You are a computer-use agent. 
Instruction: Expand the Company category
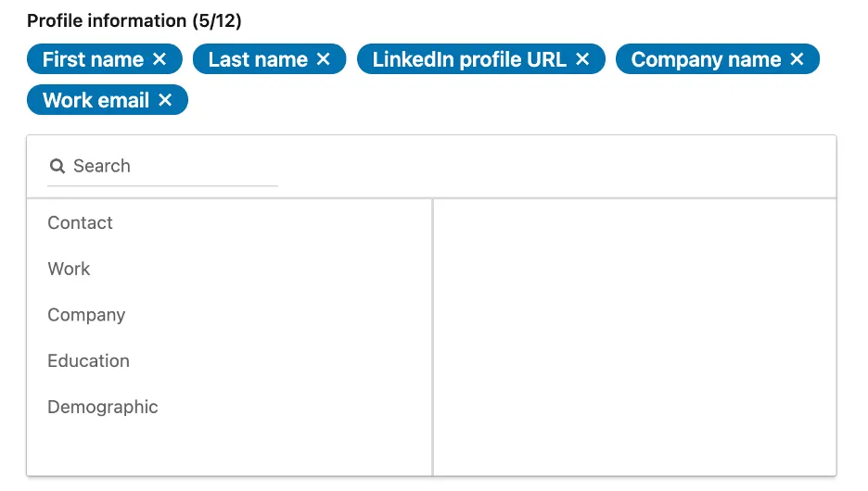point(86,315)
